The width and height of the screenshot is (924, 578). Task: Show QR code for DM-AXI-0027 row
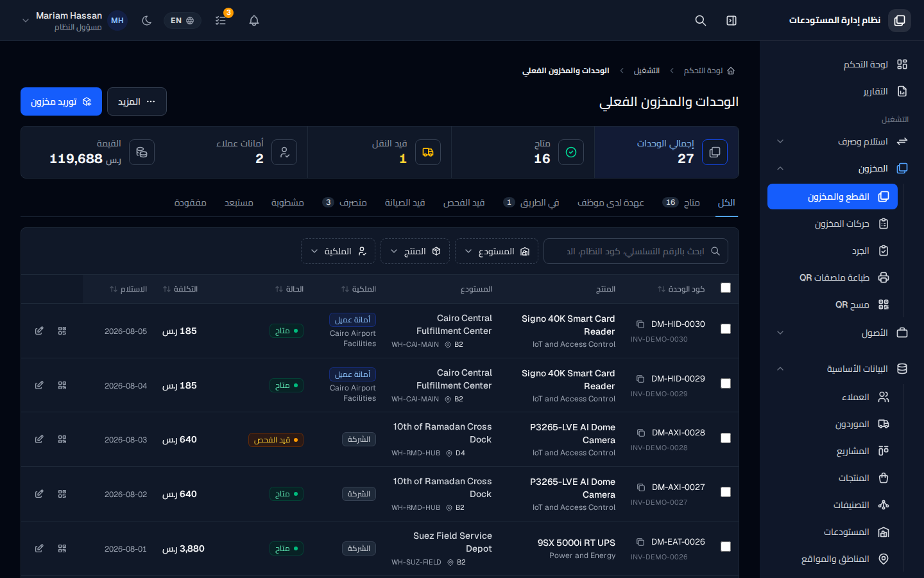click(x=62, y=494)
